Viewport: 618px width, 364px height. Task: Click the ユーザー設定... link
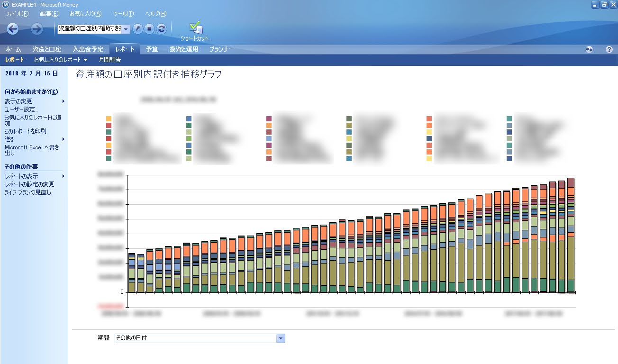tap(21, 109)
